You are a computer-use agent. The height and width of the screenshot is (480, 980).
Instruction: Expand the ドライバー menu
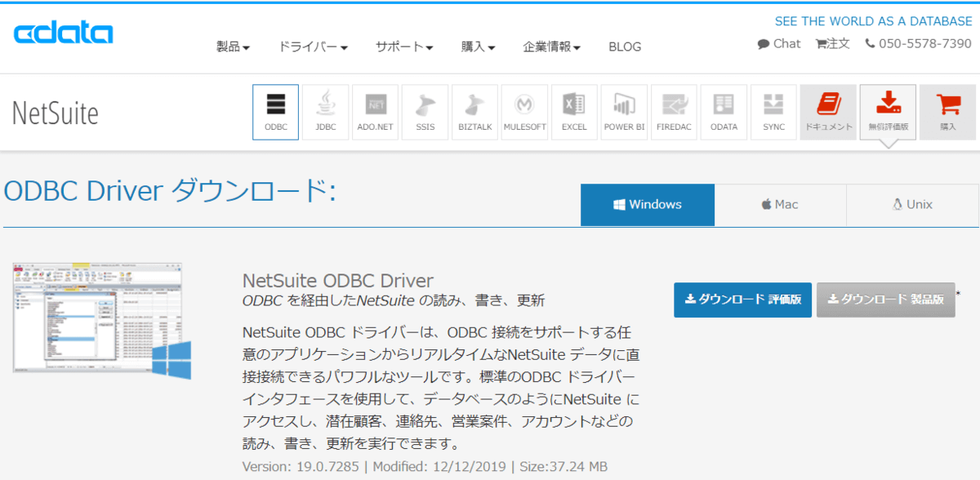pos(314,47)
